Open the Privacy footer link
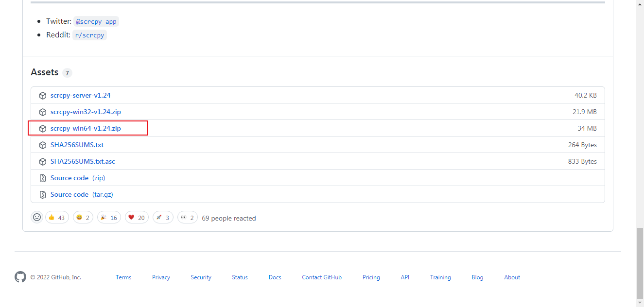This screenshot has height=307, width=644. click(161, 277)
